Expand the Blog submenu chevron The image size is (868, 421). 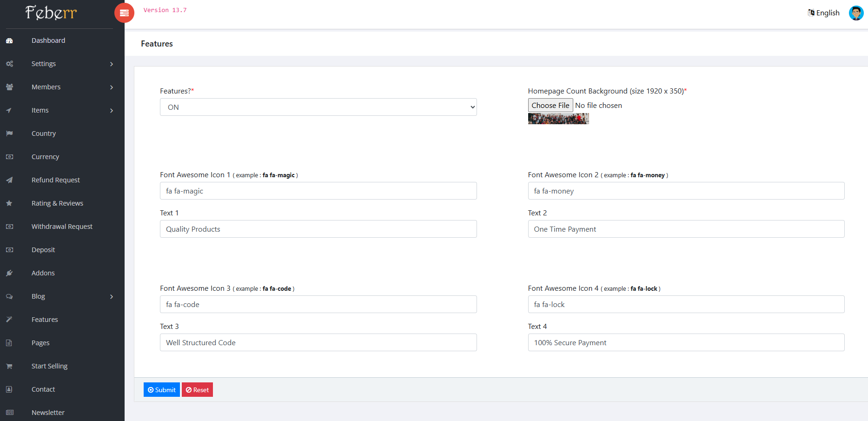pyautogui.click(x=112, y=297)
